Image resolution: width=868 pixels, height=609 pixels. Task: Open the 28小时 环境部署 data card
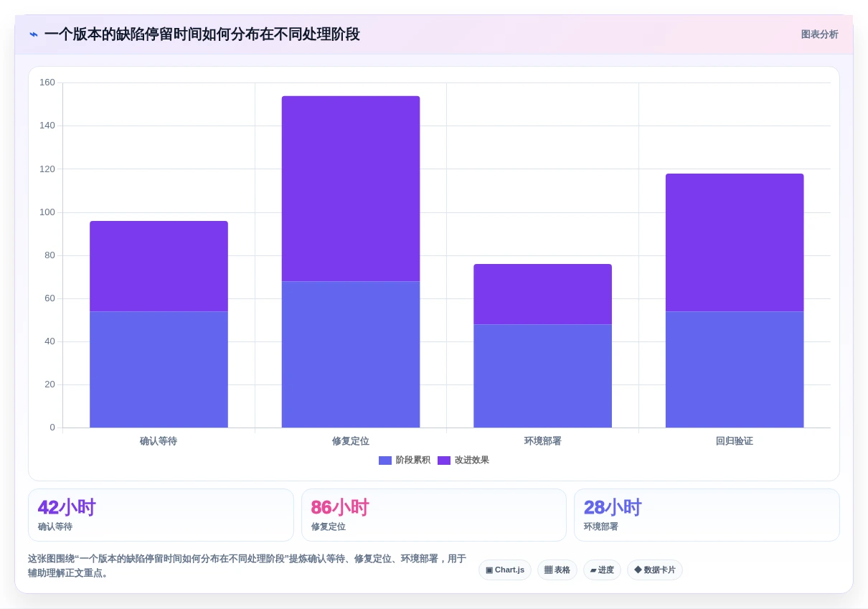707,515
